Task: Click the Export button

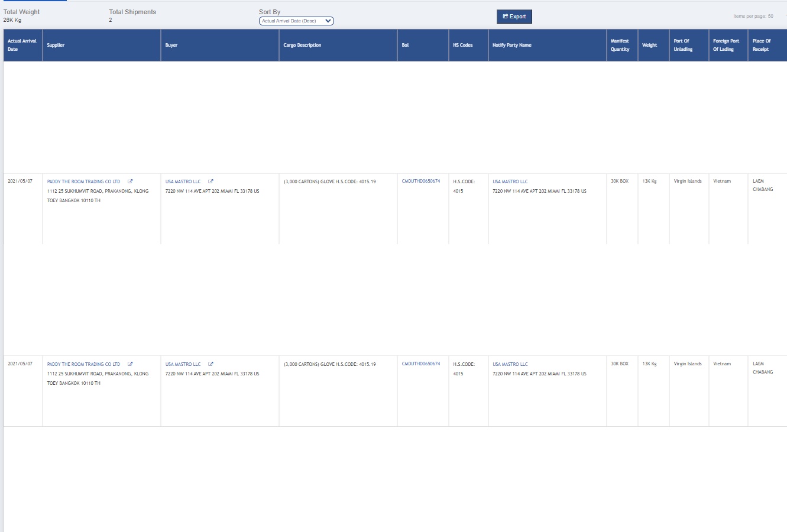Action: click(514, 17)
